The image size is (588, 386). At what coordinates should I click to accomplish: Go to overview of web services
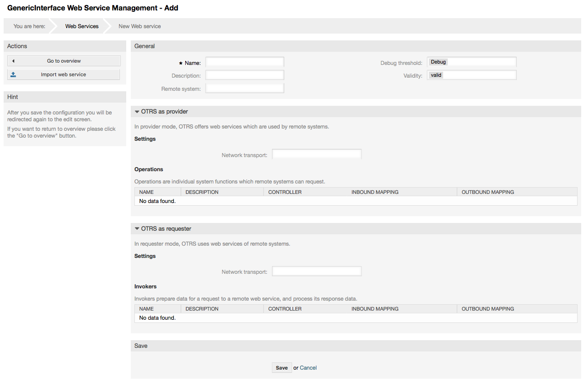[x=64, y=61]
